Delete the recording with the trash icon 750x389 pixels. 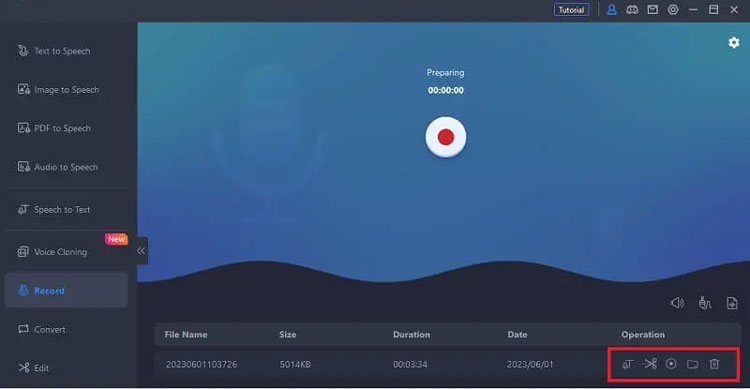pos(714,364)
